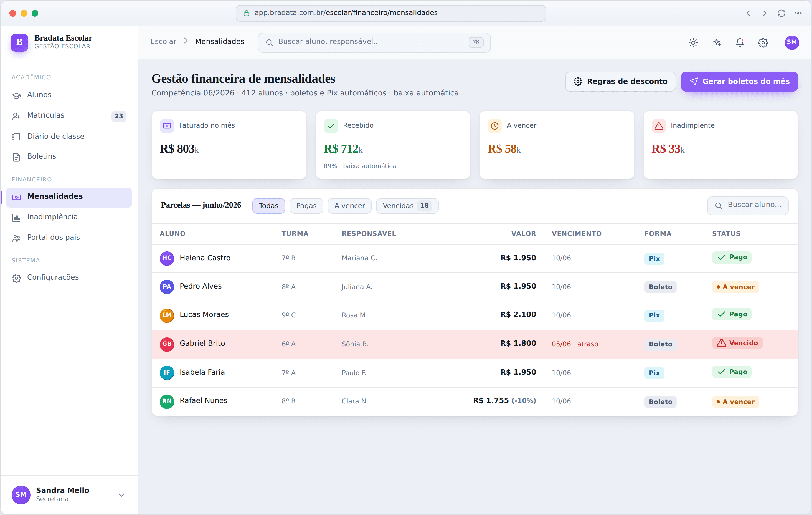Click Regras de desconto button
Screen dimensions: 812x515
pyautogui.click(x=620, y=81)
